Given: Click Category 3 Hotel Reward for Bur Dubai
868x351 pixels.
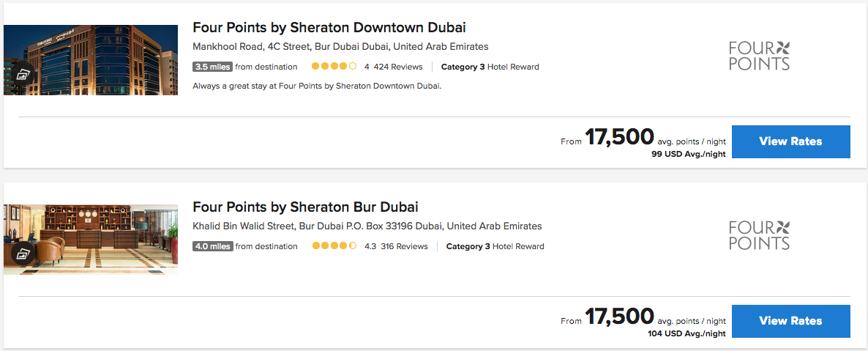Looking at the screenshot, I should click(x=495, y=246).
